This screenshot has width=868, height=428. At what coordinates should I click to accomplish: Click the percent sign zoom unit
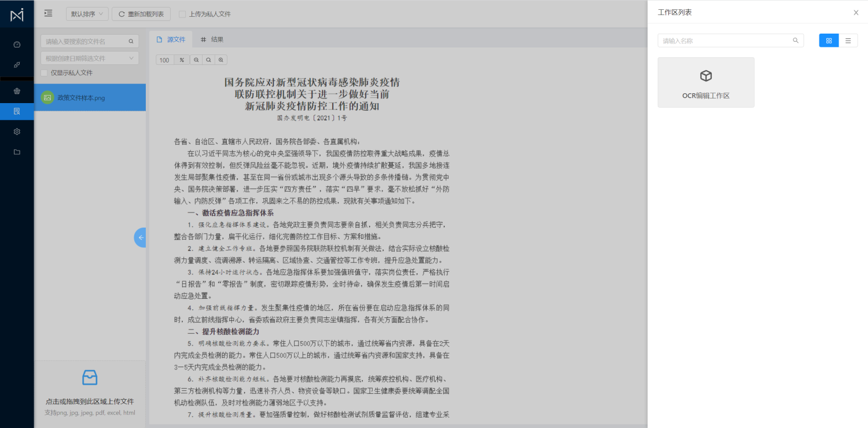tap(182, 60)
